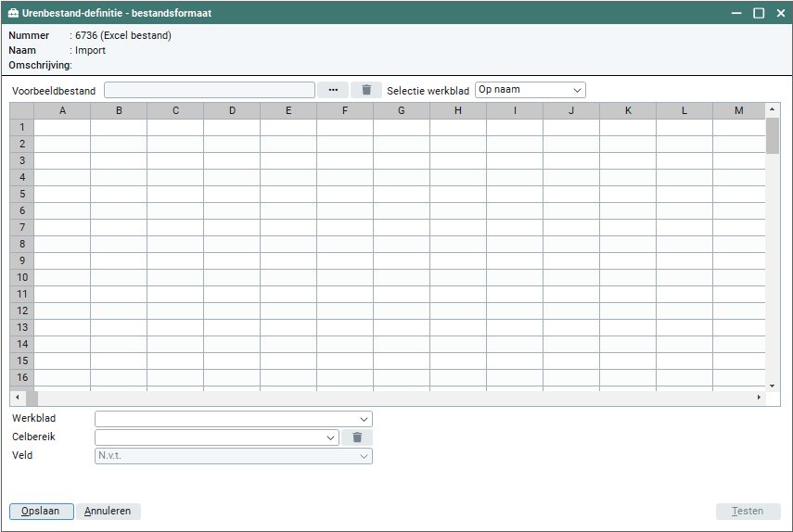793x532 pixels.
Task: Click the vertical scrollbar thumb of the grid
Action: pyautogui.click(x=772, y=135)
